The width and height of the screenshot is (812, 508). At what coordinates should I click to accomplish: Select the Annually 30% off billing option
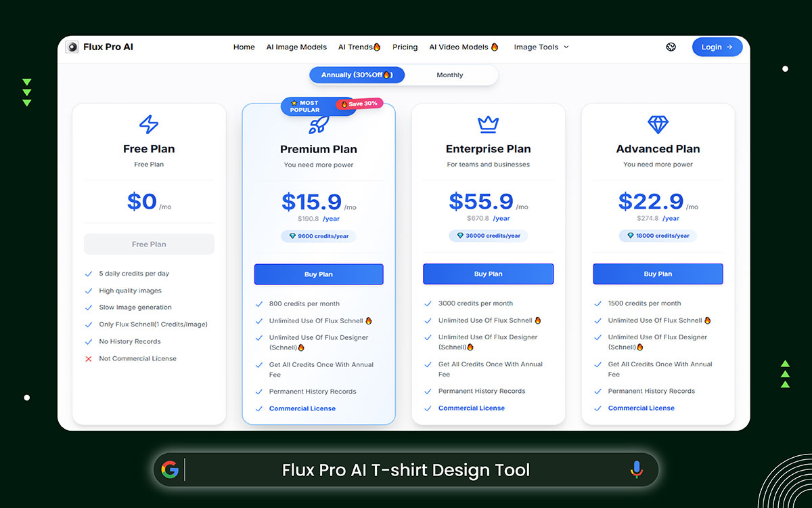357,75
